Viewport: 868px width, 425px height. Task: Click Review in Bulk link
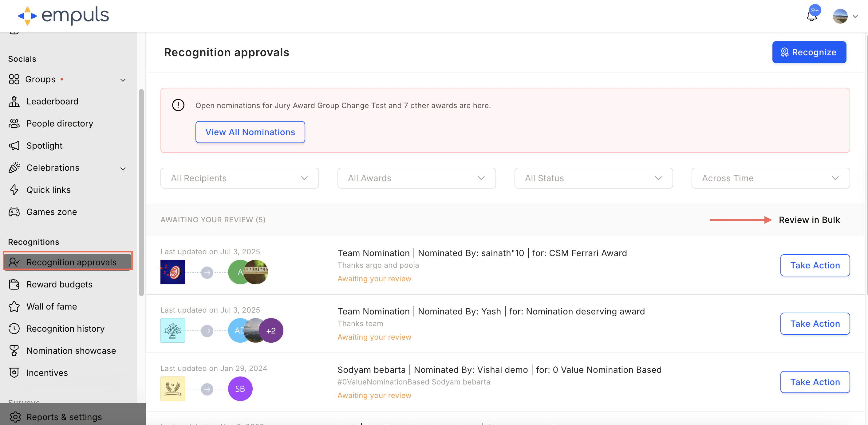pyautogui.click(x=809, y=220)
